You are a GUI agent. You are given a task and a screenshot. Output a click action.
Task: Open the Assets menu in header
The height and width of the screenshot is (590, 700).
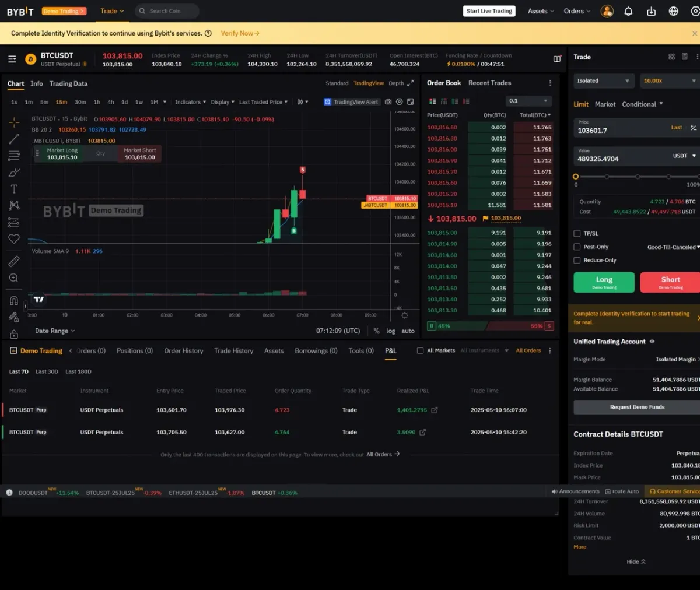541,11
